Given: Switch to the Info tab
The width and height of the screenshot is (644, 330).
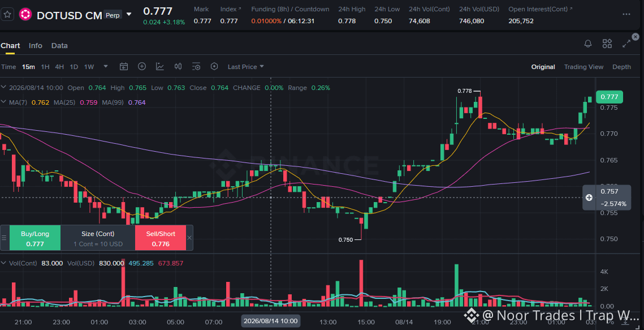Looking at the screenshot, I should point(35,46).
